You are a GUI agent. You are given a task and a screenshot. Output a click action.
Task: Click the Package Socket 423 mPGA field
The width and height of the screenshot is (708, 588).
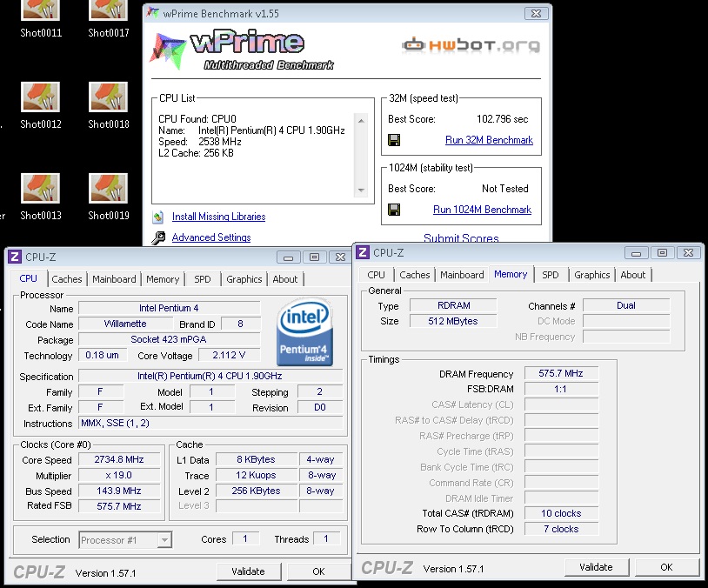[170, 339]
